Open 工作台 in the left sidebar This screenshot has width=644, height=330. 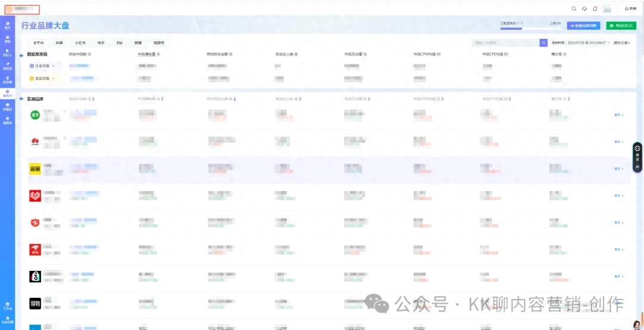coord(7,306)
